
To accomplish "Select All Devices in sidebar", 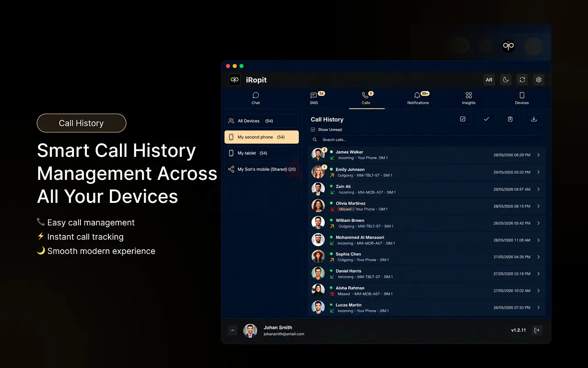I will (x=261, y=121).
